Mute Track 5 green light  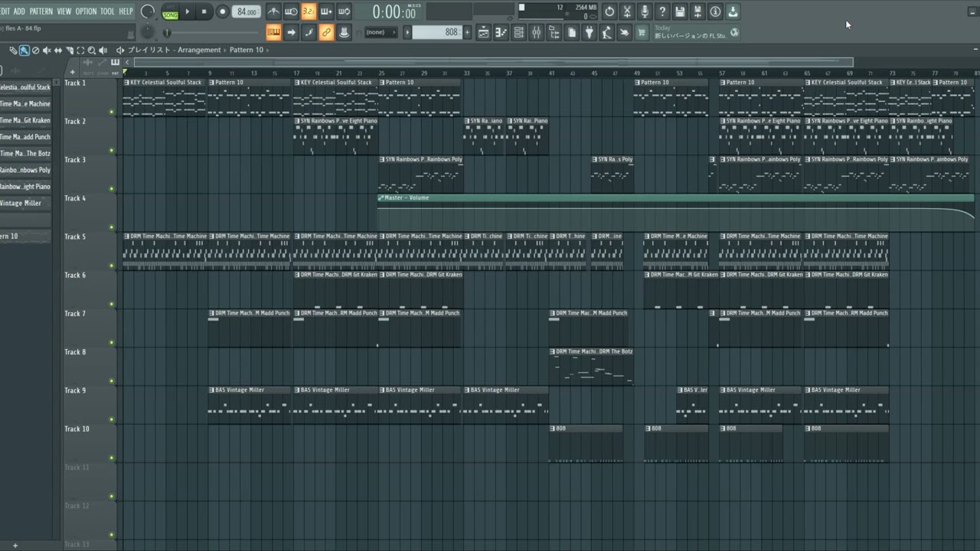point(112,266)
